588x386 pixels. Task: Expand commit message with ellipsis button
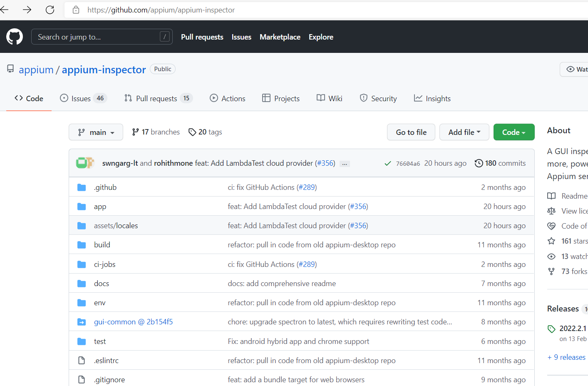pyautogui.click(x=345, y=164)
